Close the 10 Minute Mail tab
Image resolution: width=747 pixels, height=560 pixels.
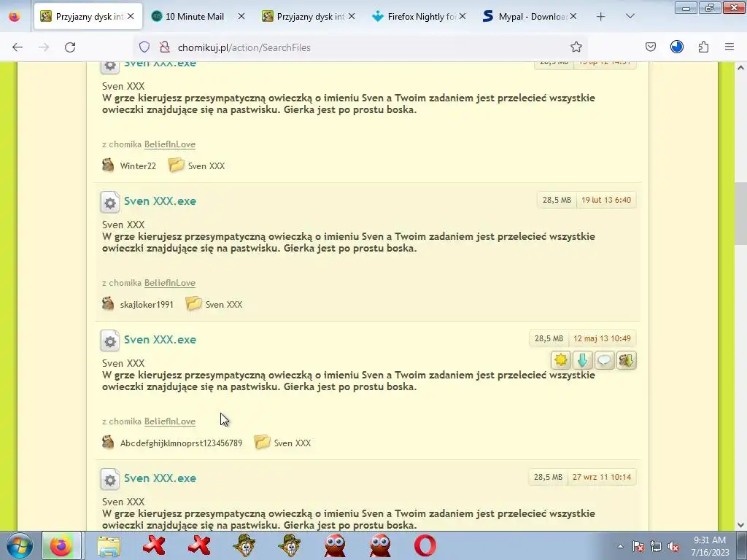[x=241, y=16]
